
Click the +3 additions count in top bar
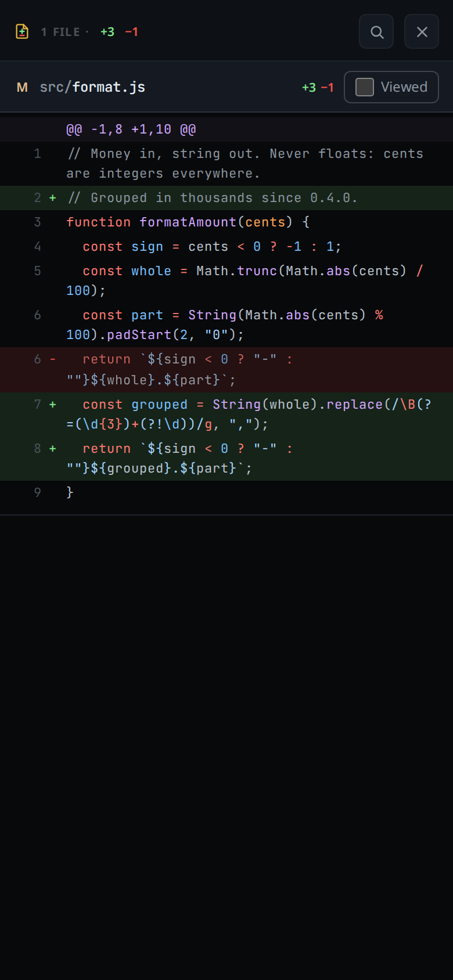click(107, 32)
